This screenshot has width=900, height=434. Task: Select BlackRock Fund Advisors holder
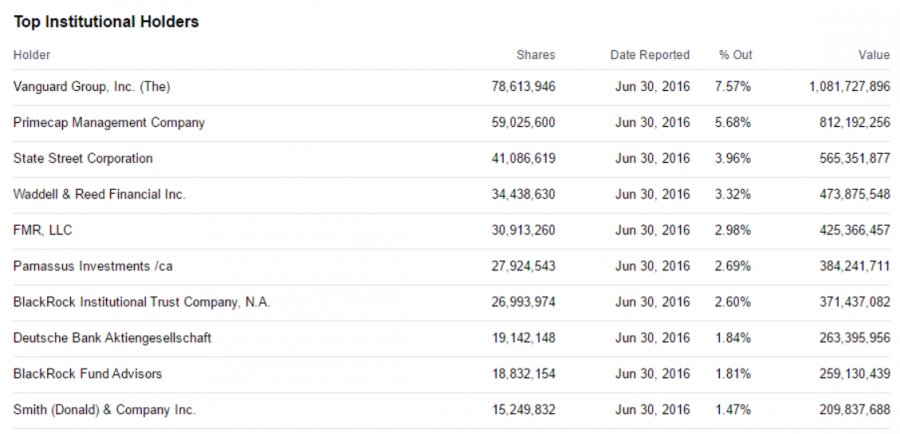pyautogui.click(x=87, y=374)
